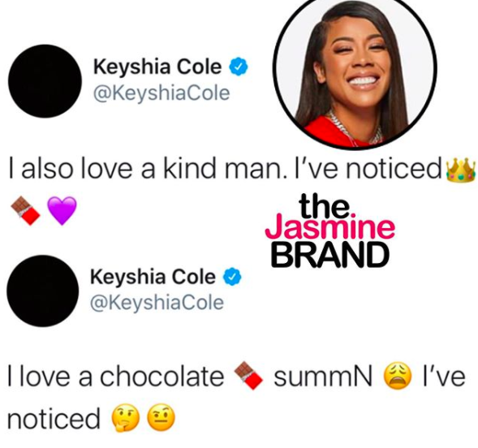Open the @KeyshiaCole handle in second tweet

[157, 303]
